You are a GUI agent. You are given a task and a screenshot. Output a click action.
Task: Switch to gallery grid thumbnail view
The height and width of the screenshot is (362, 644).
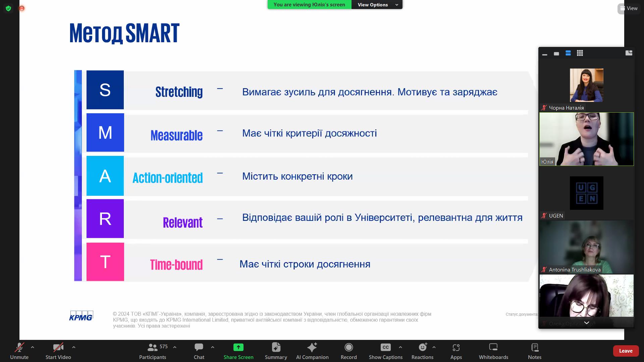[580, 53]
